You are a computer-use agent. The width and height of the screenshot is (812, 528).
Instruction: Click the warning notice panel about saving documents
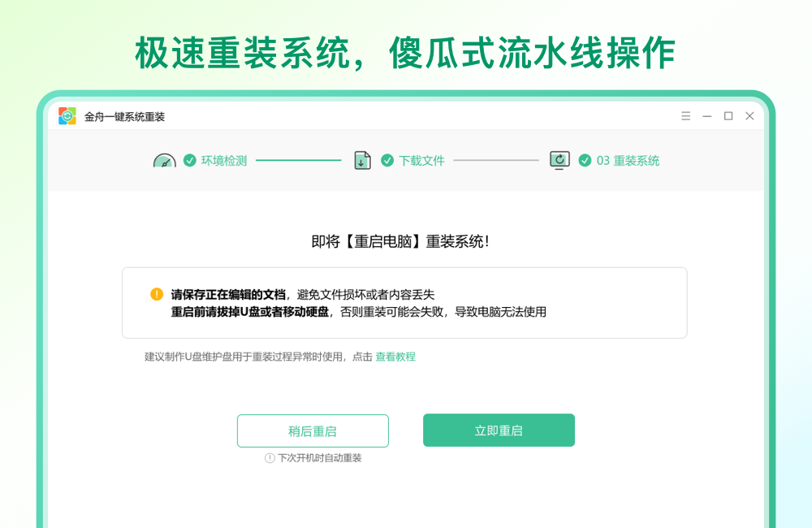click(x=405, y=301)
